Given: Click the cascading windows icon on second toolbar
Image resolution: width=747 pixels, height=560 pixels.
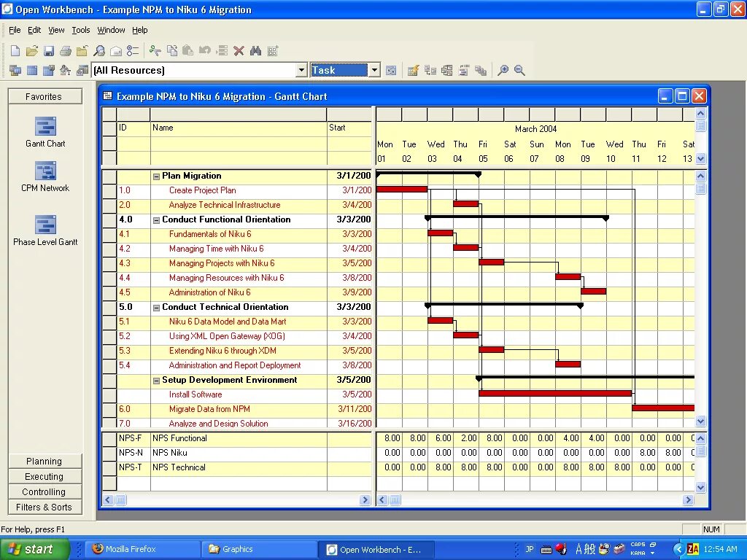Looking at the screenshot, I should [15, 71].
